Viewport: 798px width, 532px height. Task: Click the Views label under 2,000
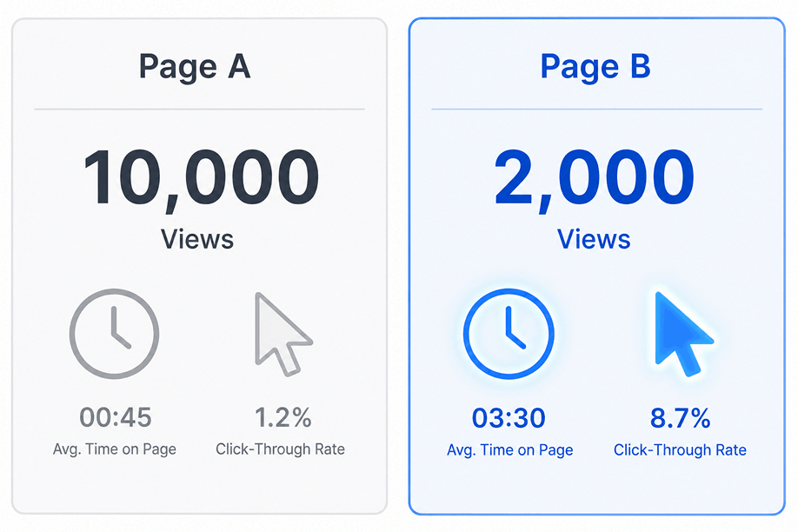point(594,239)
